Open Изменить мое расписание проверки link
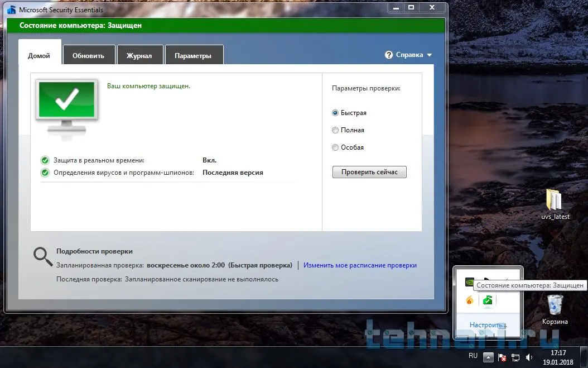The height and width of the screenshot is (368, 588). tap(360, 265)
